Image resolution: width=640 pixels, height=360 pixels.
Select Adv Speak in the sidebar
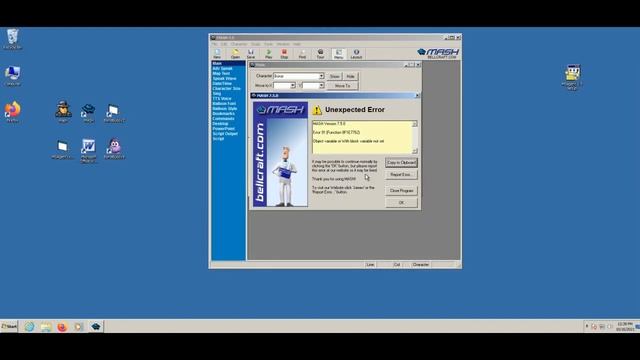(228, 69)
